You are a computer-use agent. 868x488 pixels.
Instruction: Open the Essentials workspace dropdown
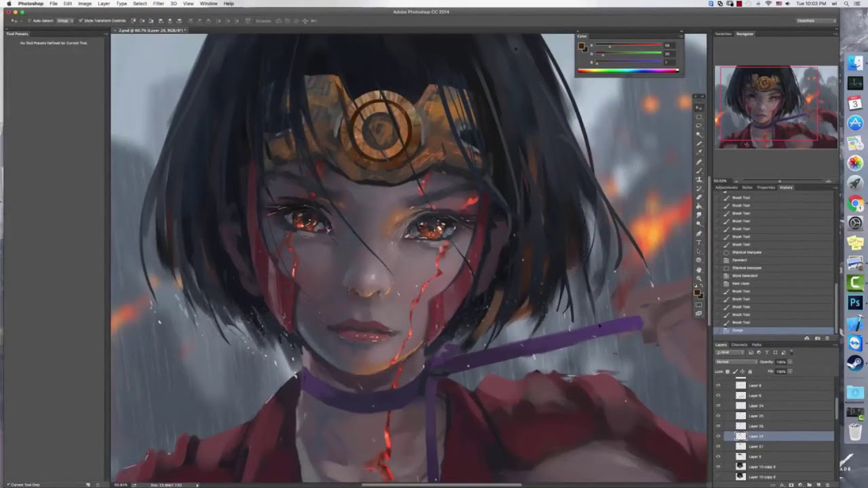(x=816, y=20)
